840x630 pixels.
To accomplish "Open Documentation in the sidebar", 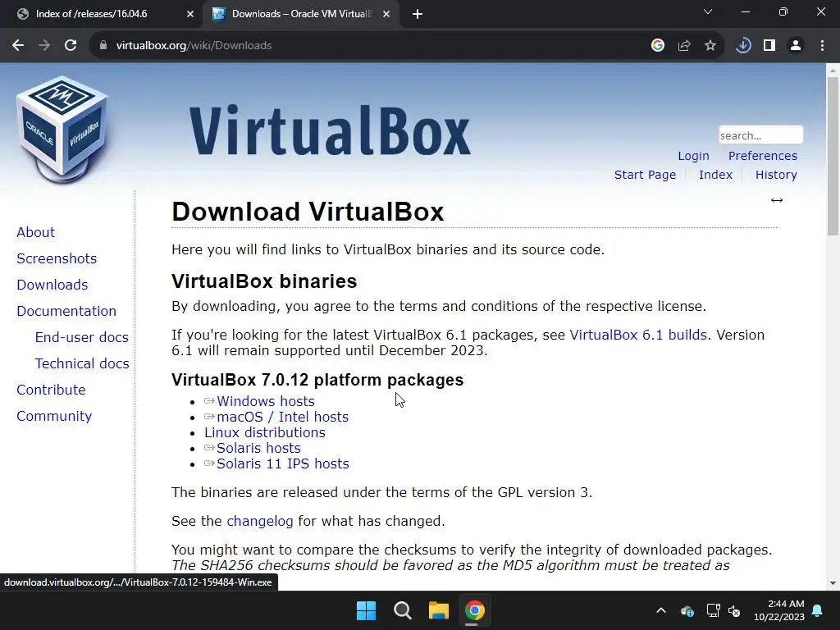I will tap(66, 311).
